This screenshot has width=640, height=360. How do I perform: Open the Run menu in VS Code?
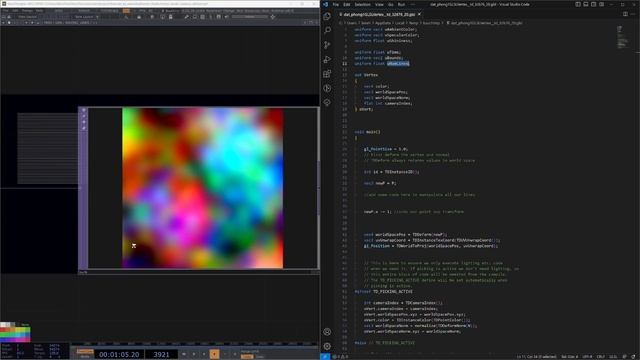(401, 4)
